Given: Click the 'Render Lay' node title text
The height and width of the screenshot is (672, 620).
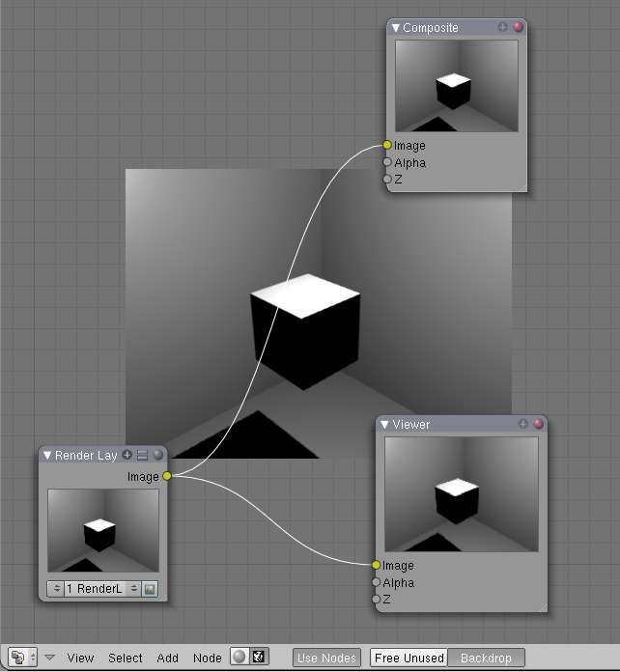Looking at the screenshot, I should (x=86, y=455).
